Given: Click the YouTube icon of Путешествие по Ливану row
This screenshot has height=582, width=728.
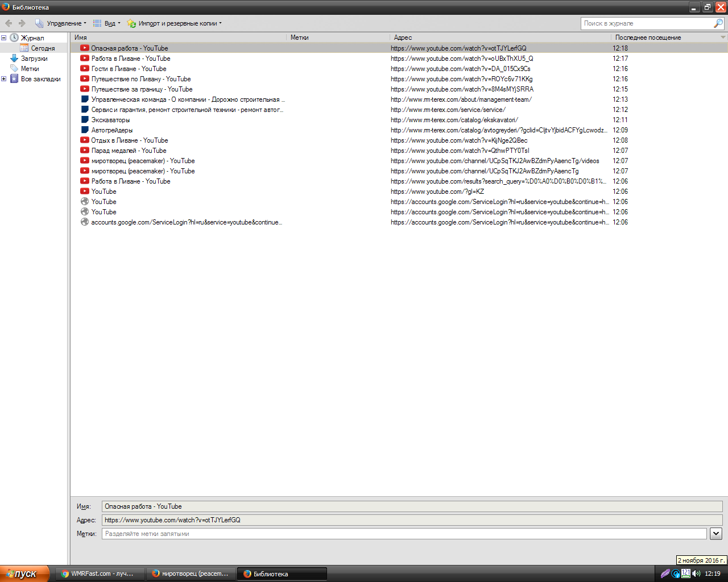Looking at the screenshot, I should [85, 79].
